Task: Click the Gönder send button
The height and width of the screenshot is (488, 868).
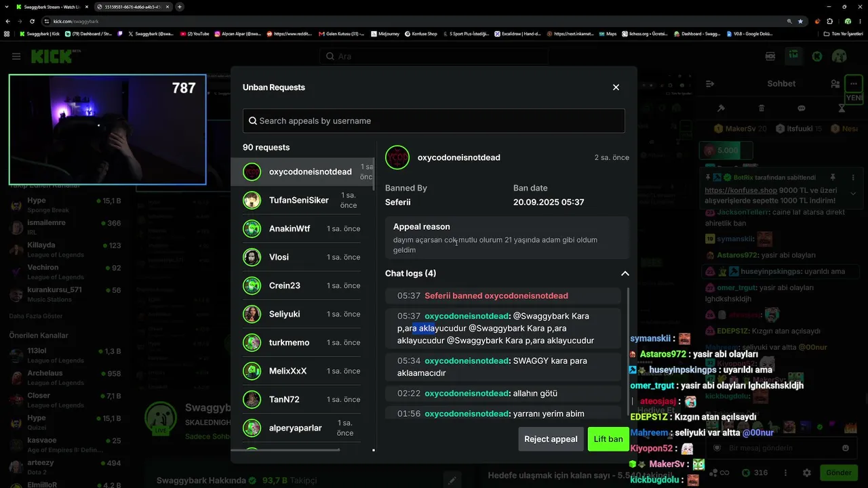Action: click(x=839, y=472)
